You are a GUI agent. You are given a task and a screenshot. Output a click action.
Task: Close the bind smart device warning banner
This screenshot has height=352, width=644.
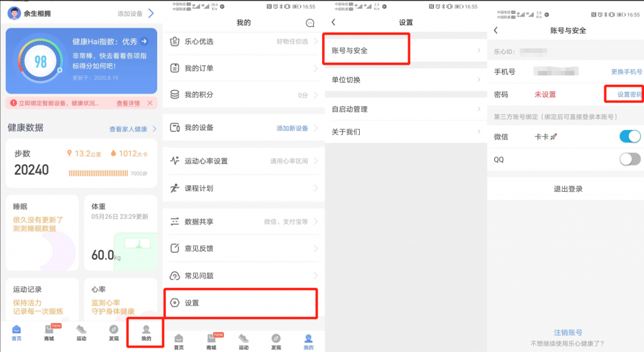pos(150,103)
